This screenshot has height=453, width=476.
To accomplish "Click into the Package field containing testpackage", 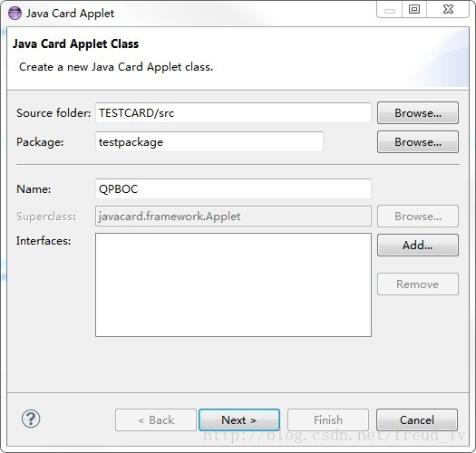I will tap(209, 141).
